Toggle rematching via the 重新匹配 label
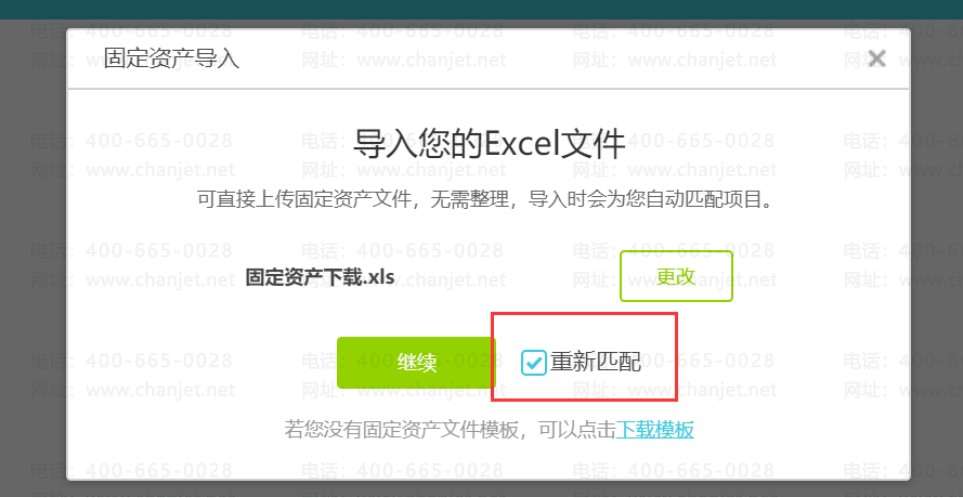Viewport: 963px width, 498px height. coord(595,362)
